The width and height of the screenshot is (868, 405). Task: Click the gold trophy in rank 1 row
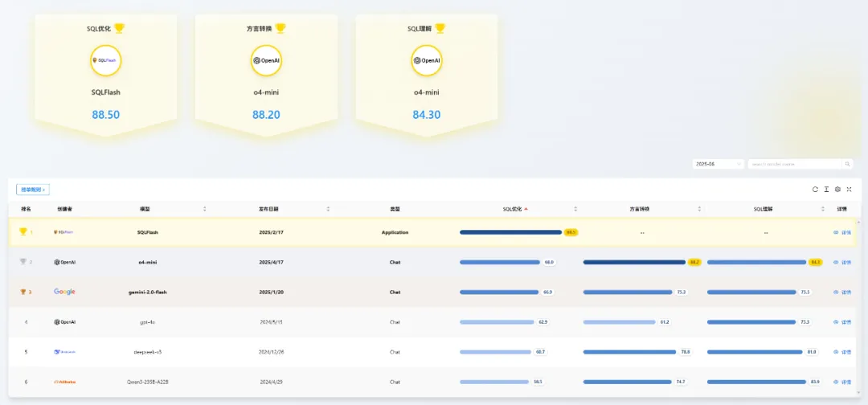coord(23,231)
